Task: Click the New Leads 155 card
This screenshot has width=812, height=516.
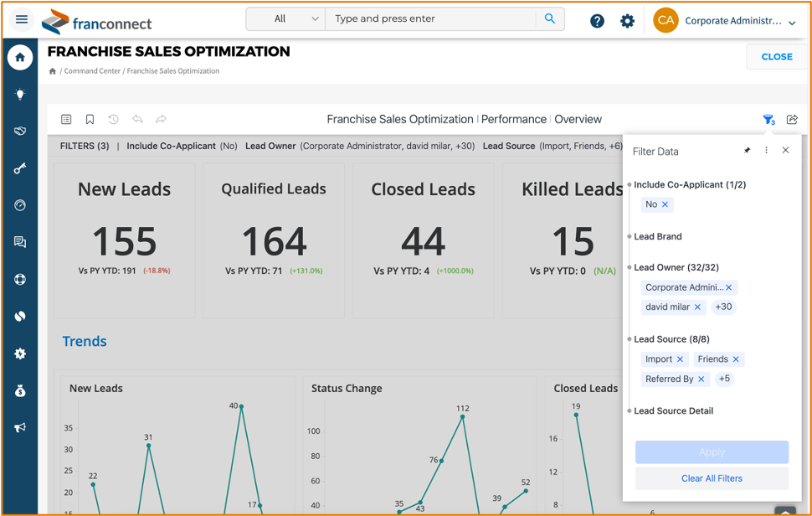Action: click(x=124, y=240)
